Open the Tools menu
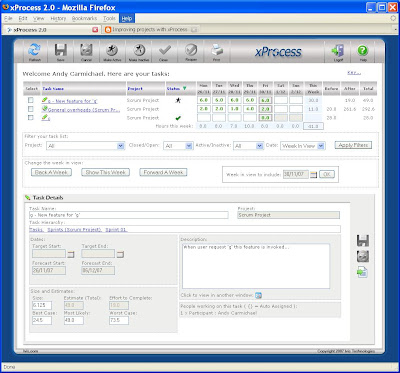 click(x=109, y=18)
